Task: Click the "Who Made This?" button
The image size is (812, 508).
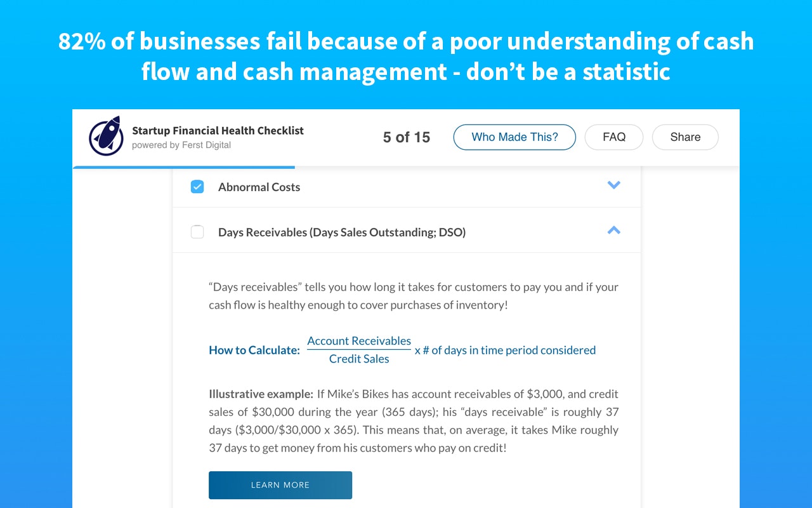Action: (x=514, y=137)
